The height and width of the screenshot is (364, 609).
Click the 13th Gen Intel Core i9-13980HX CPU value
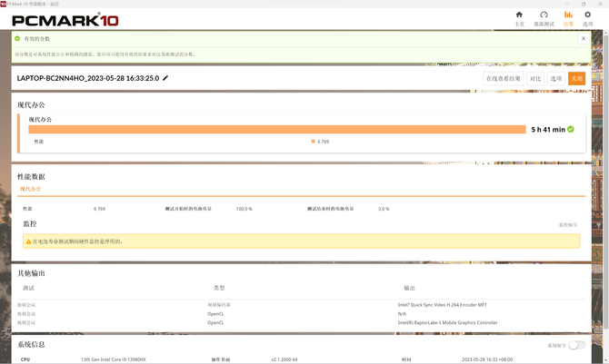(x=114, y=359)
